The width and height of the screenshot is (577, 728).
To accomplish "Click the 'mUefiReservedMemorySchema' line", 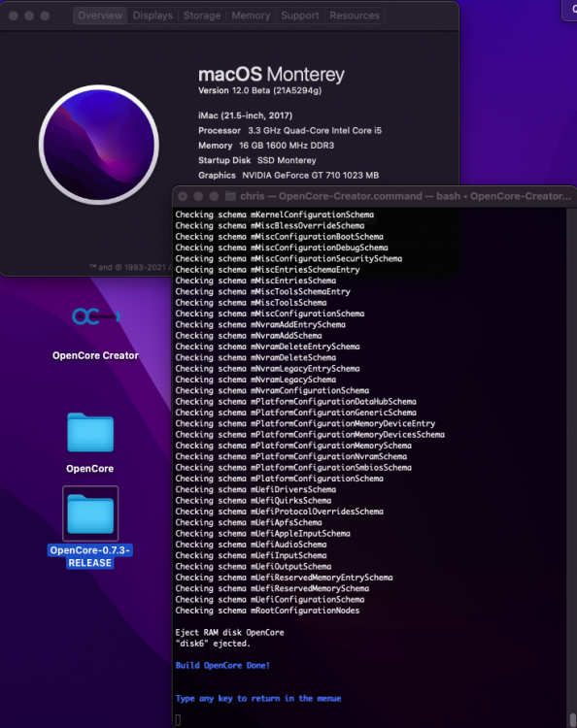I will 272,588.
